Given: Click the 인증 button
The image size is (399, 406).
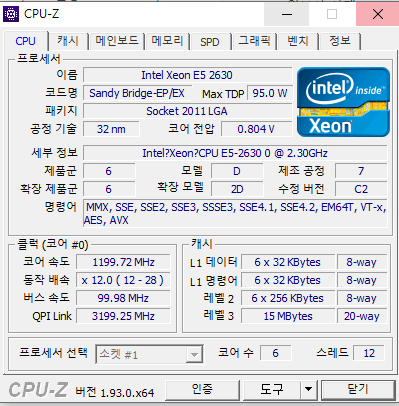Looking at the screenshot, I should click(x=202, y=389).
